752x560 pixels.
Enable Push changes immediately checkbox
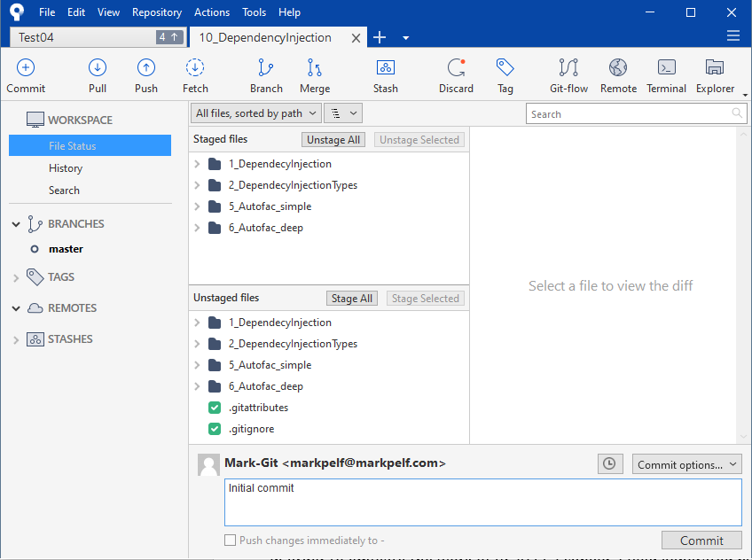click(231, 541)
